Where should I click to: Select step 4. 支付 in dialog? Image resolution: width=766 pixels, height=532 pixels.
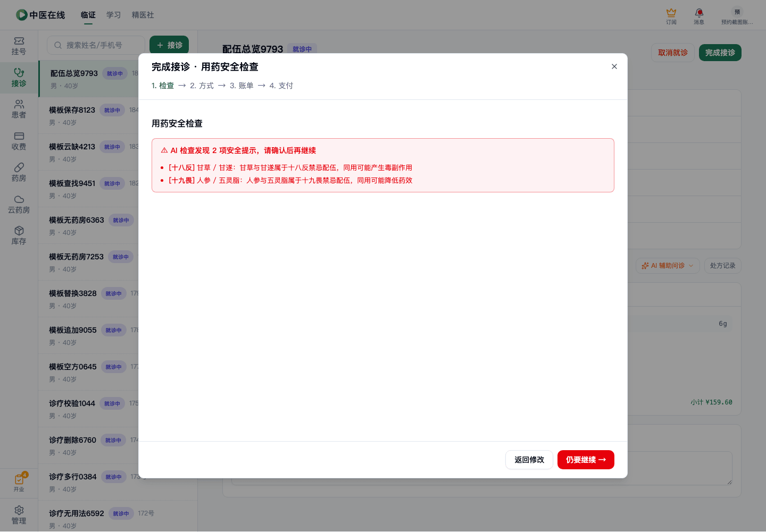281,86
